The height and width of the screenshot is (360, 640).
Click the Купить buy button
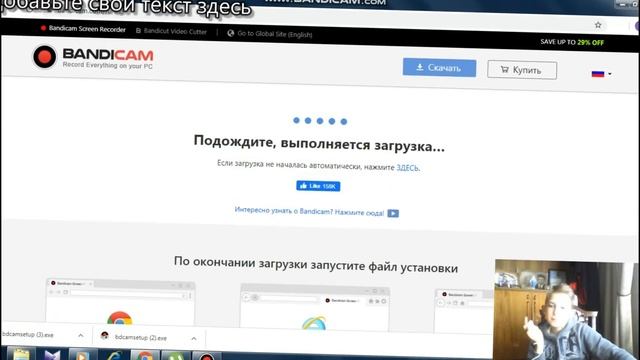point(522,70)
